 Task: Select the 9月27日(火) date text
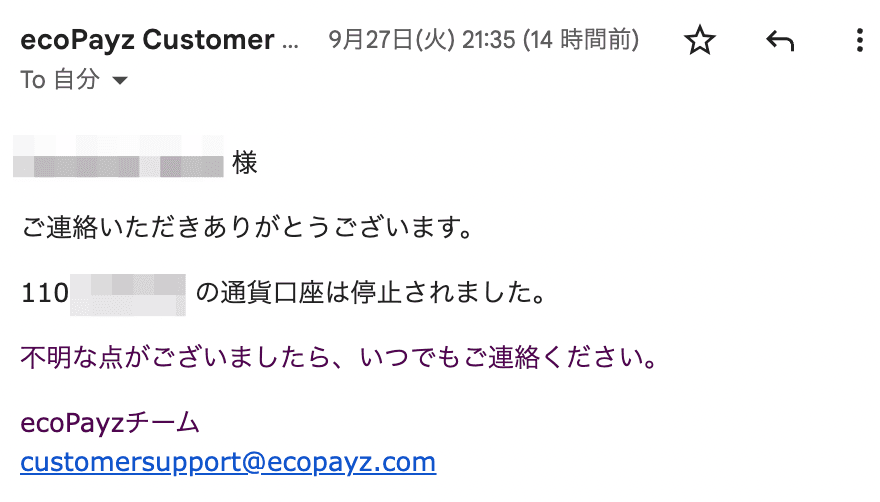coord(391,40)
